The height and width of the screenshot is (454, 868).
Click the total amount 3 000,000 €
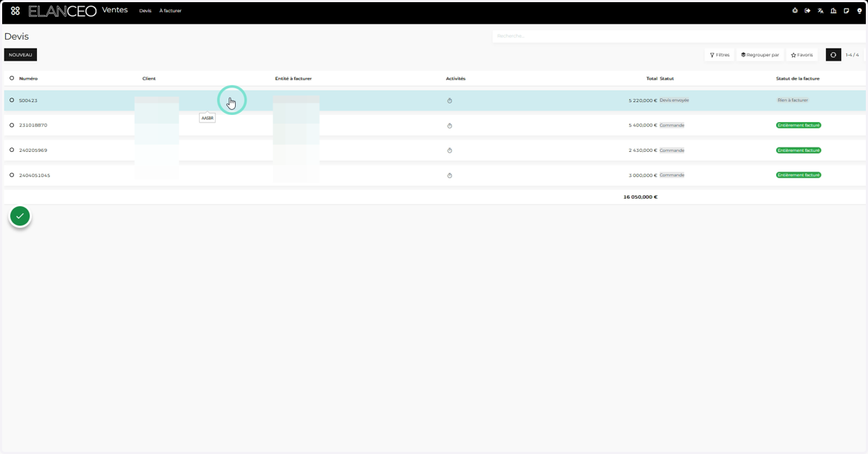tap(643, 176)
